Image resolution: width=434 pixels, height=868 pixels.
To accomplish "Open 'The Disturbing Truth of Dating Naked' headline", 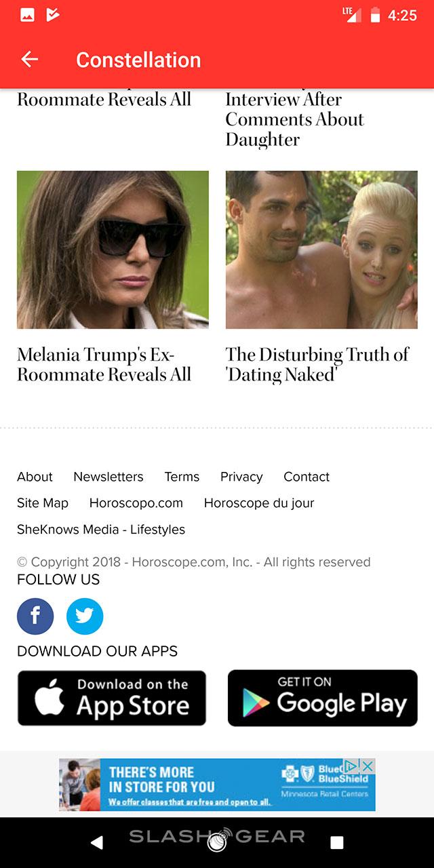I will tap(317, 364).
